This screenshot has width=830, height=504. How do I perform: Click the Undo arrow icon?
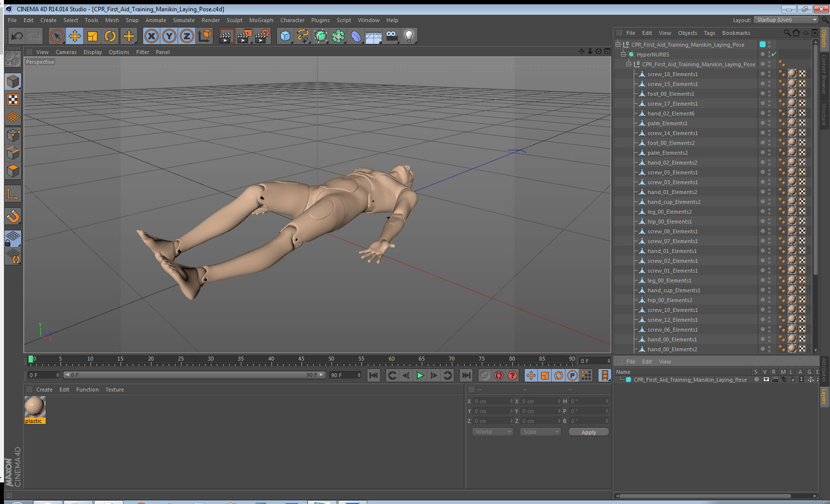(17, 36)
